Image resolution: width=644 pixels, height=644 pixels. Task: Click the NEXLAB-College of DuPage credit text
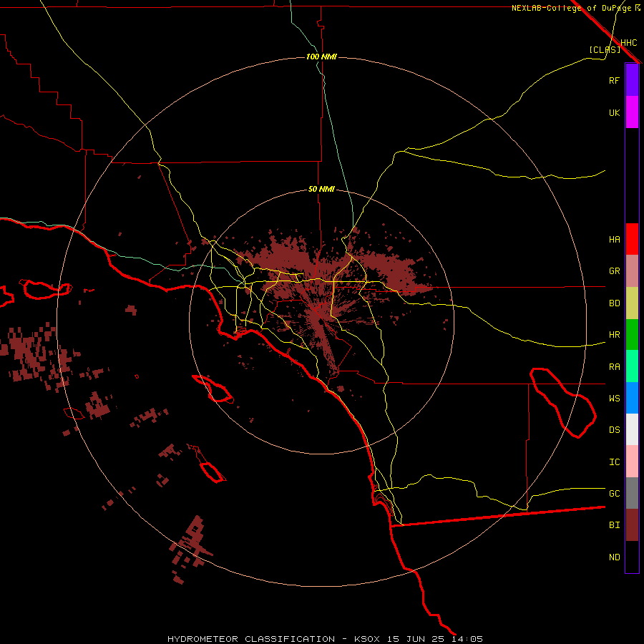(571, 8)
